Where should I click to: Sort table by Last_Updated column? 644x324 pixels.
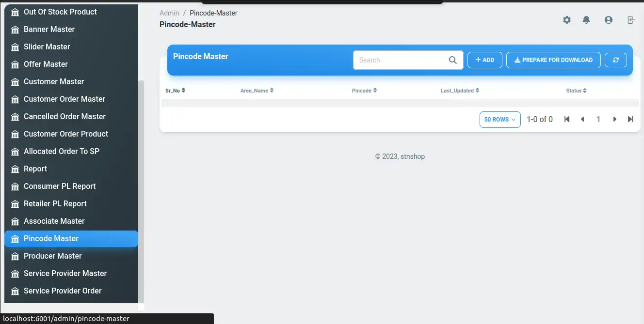click(x=460, y=91)
